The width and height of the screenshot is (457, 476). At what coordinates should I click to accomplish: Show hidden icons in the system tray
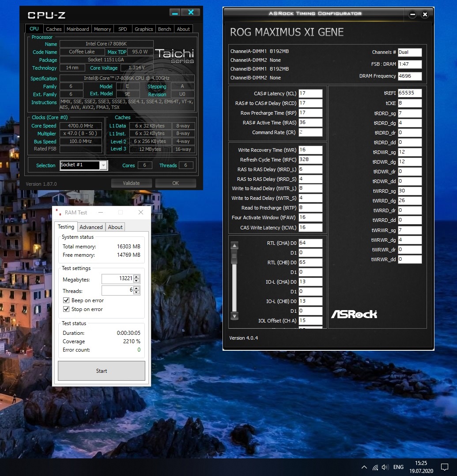click(364, 467)
